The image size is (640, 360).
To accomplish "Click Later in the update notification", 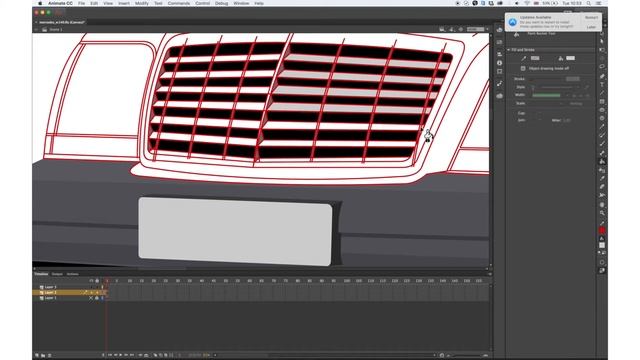I will [x=591, y=27].
